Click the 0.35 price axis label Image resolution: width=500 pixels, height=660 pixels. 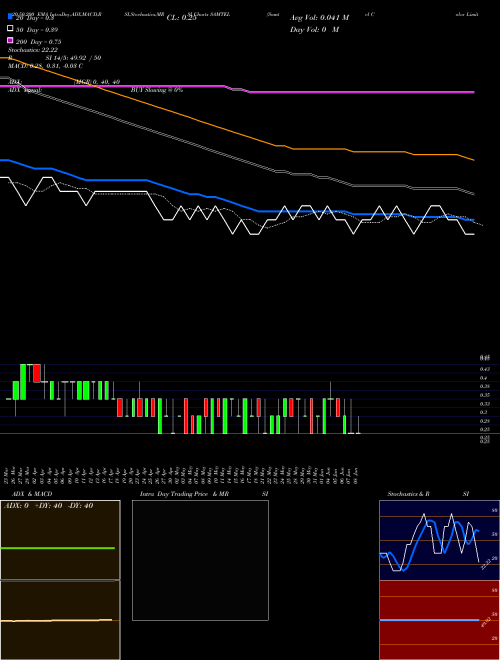click(485, 395)
